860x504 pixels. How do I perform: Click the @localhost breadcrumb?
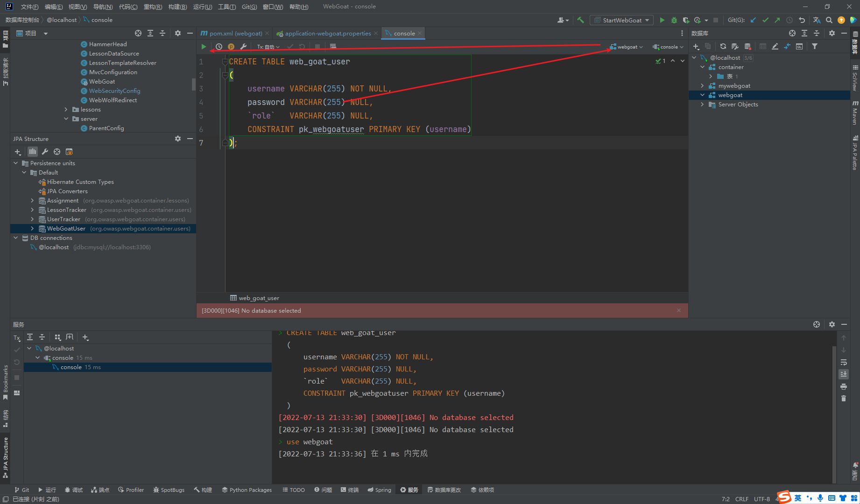62,20
